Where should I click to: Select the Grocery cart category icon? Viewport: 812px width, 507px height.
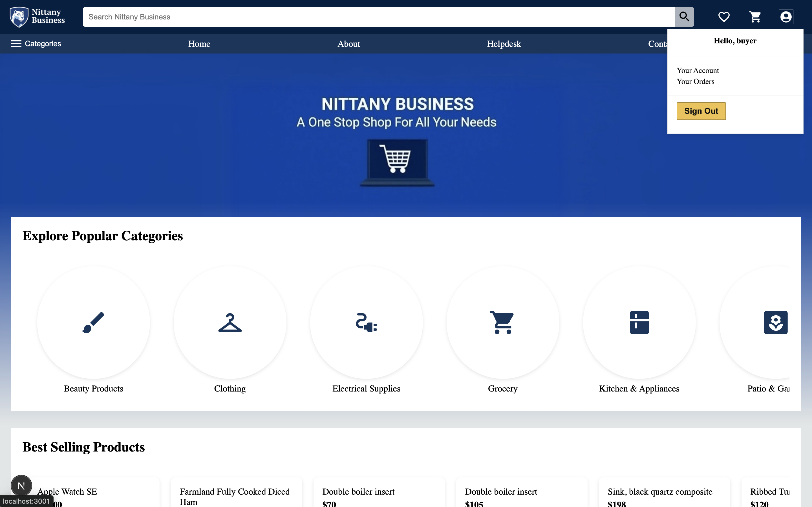[502, 322]
